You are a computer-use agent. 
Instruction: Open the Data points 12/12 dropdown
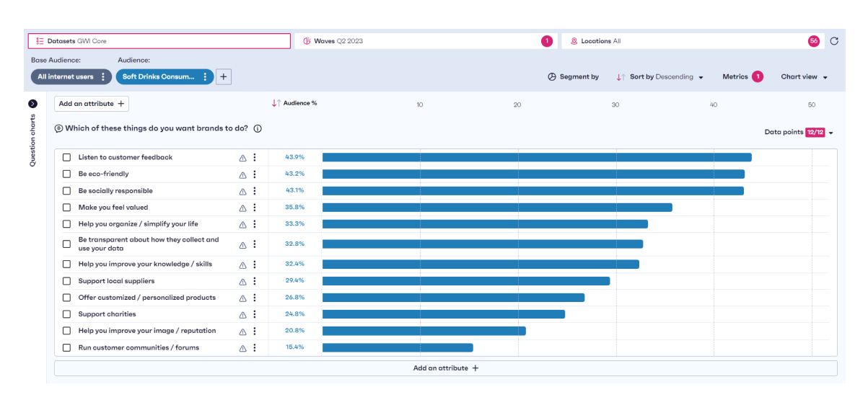[x=799, y=133]
